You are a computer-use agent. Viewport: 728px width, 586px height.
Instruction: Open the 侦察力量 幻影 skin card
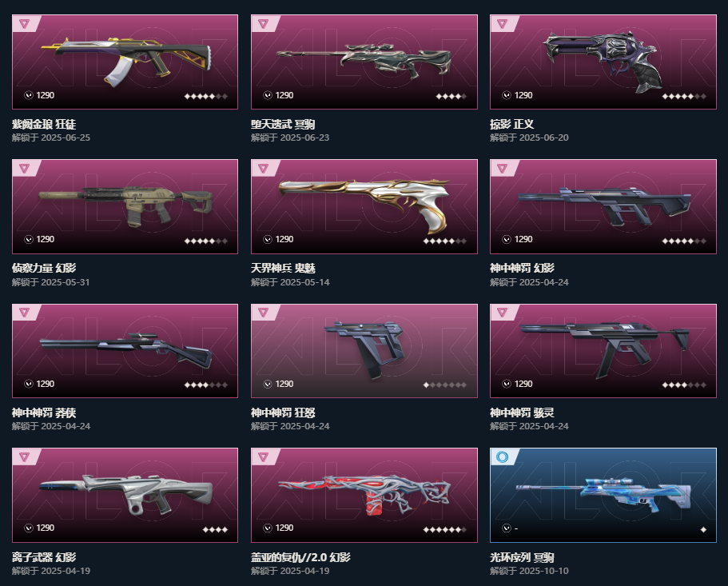click(125, 206)
